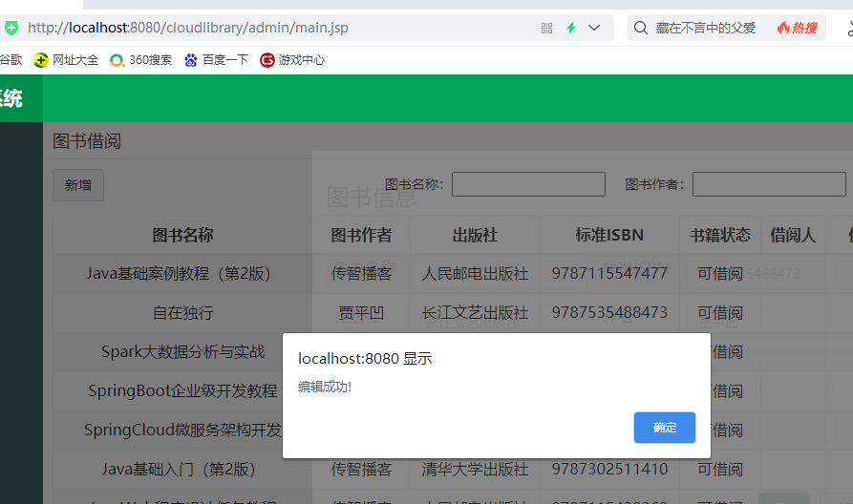
Task: Click the 网址大全 bookmark icon
Action: [41, 60]
